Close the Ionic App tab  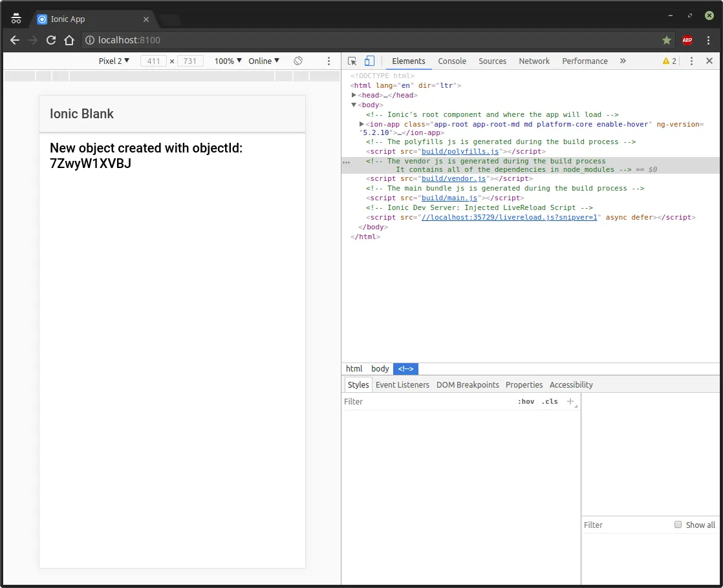pyautogui.click(x=146, y=19)
